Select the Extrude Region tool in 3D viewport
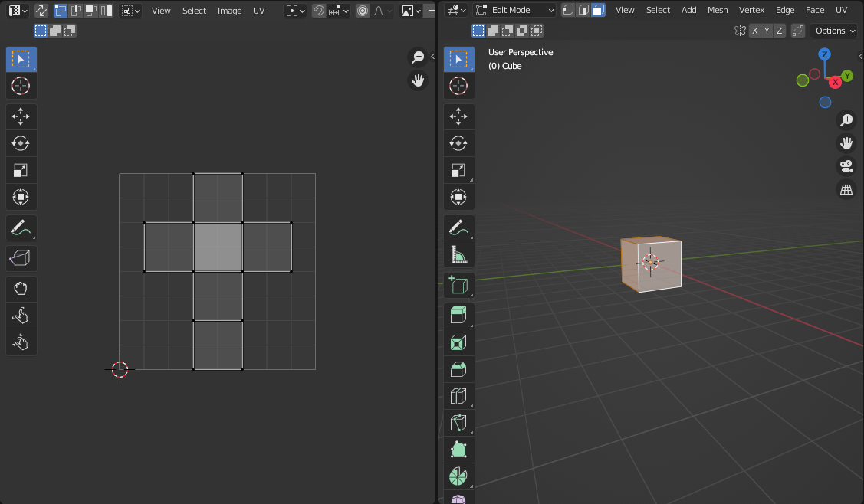 [x=458, y=315]
